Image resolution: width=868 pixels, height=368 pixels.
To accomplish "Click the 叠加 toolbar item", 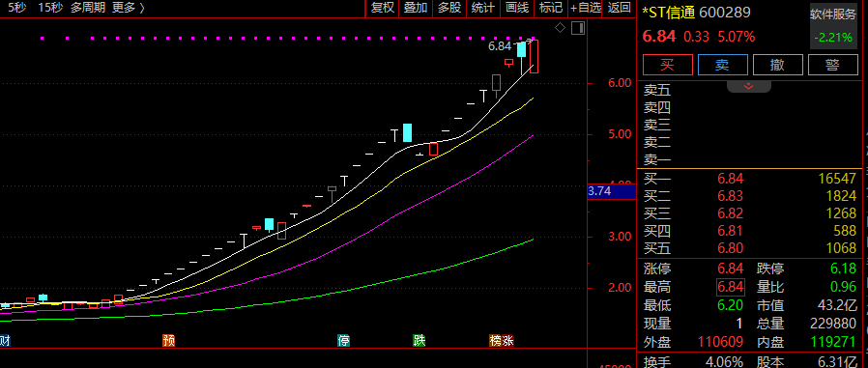I will click(416, 8).
